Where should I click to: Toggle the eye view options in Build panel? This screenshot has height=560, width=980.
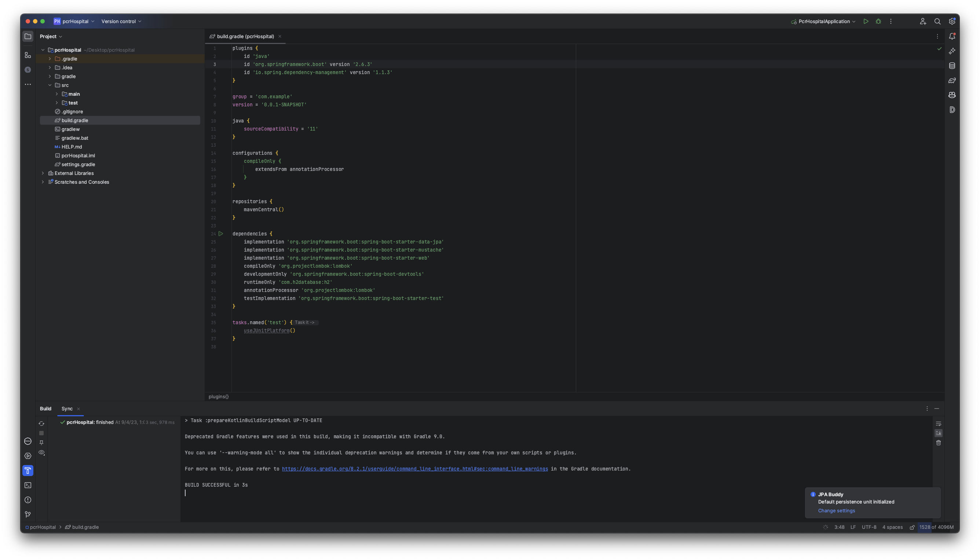(x=41, y=453)
